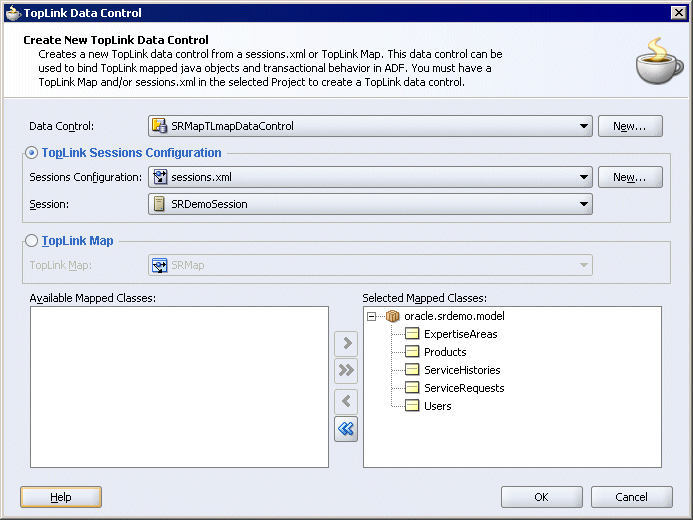Click the class icon beside ExpertiseAreas
The height and width of the screenshot is (520, 693).
(x=412, y=334)
